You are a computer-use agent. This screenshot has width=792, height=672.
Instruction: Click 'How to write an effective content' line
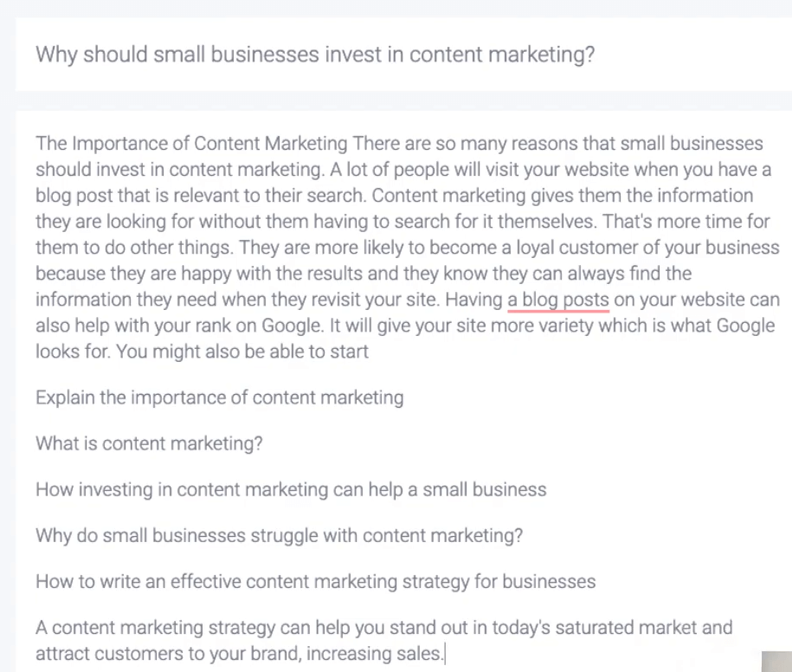pos(316,582)
